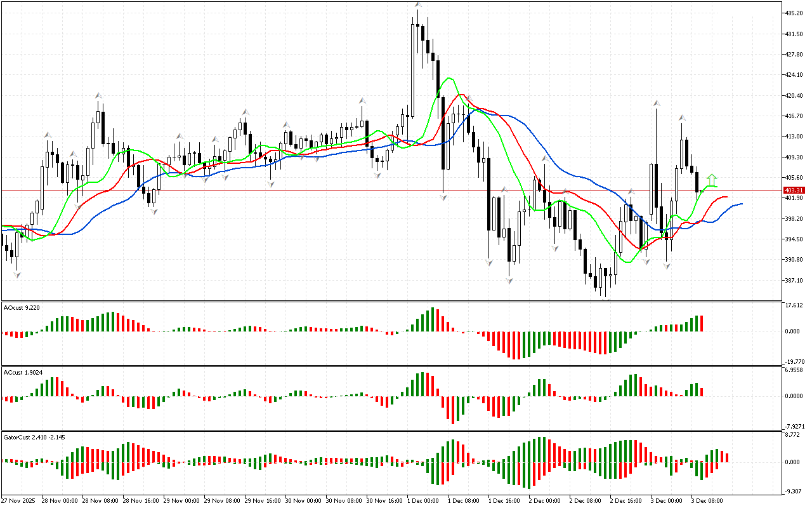The image size is (812, 508).
Task: Click the last red bar in AOcust histogram
Action: coord(702,323)
